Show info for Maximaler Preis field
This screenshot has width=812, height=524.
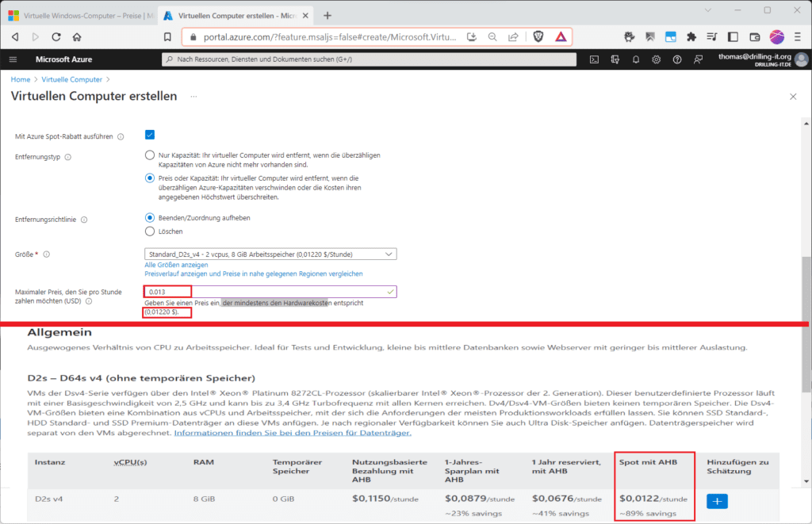click(89, 300)
